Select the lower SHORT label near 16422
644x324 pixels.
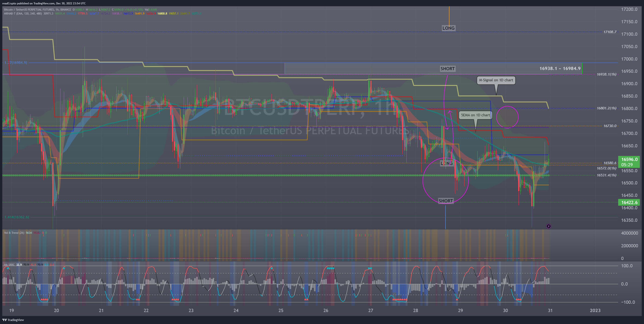(446, 201)
